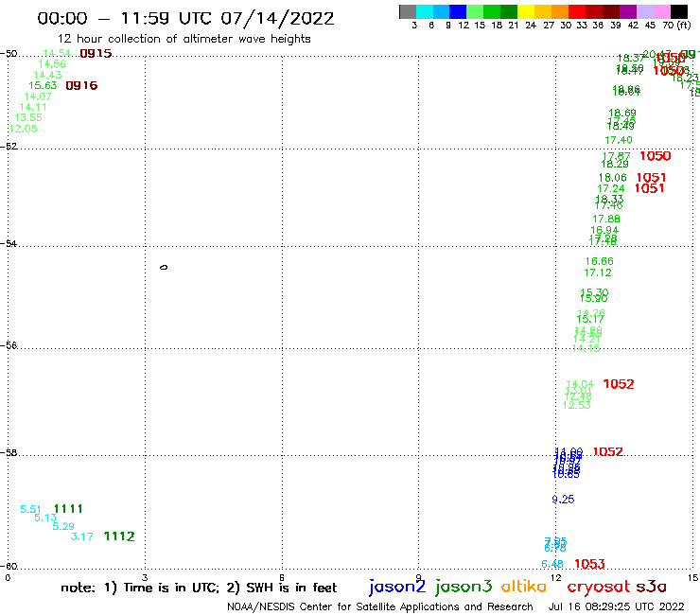Click the '12.53' wave height value

tap(577, 405)
